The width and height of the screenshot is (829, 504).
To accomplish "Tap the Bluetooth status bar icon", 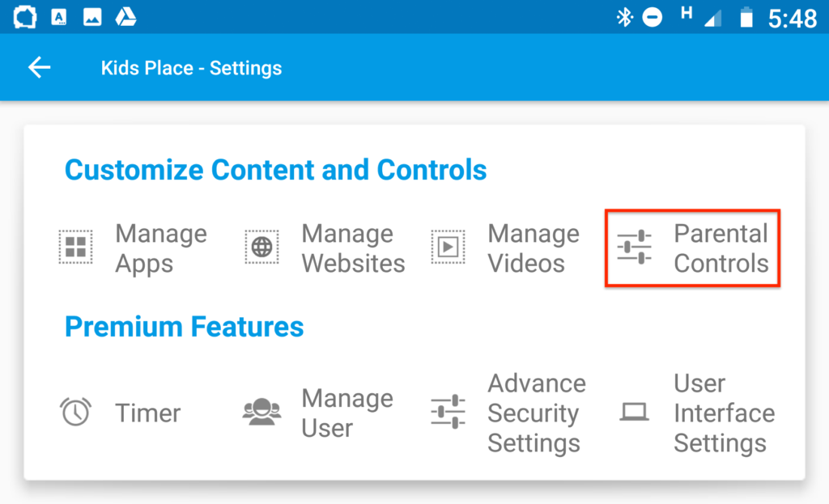I will [624, 18].
